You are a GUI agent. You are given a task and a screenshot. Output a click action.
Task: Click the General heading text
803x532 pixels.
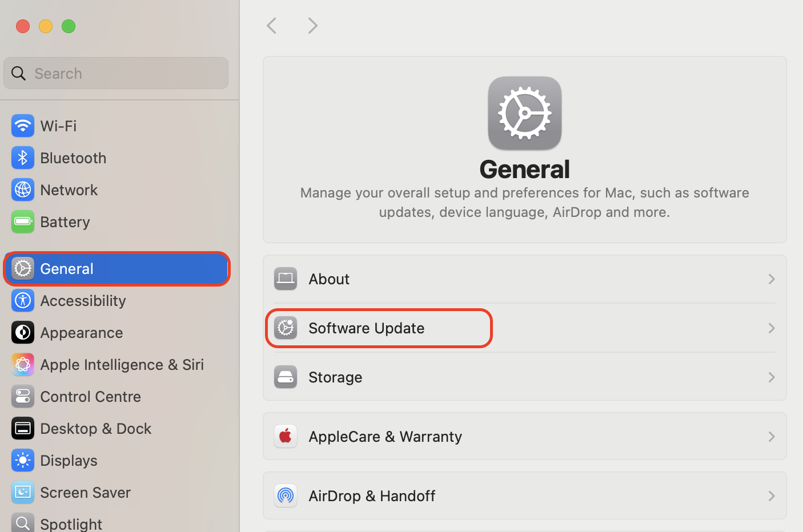point(525,169)
